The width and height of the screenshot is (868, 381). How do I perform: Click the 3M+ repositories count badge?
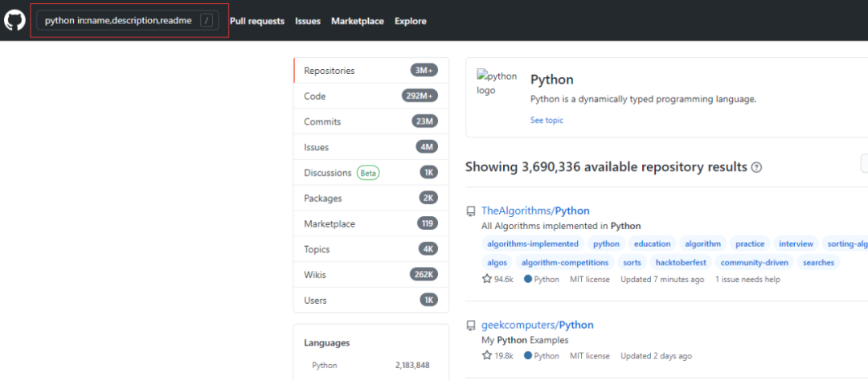(424, 70)
